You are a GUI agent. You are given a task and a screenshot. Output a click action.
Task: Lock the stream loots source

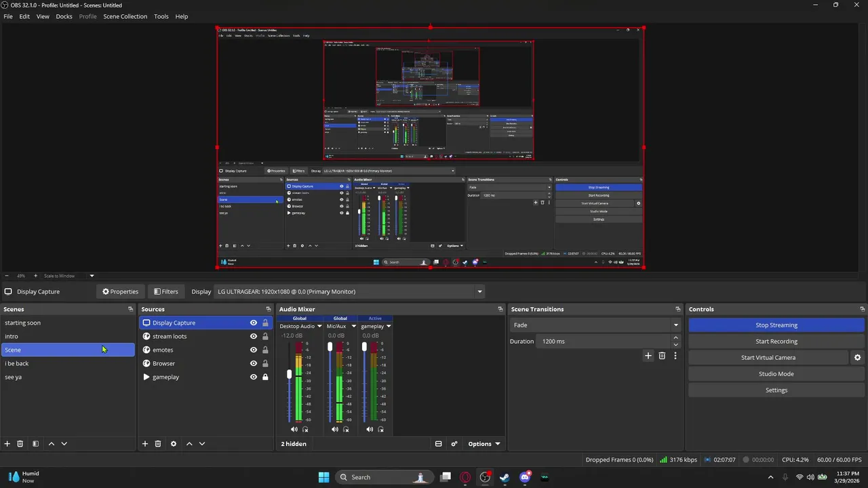coord(265,336)
